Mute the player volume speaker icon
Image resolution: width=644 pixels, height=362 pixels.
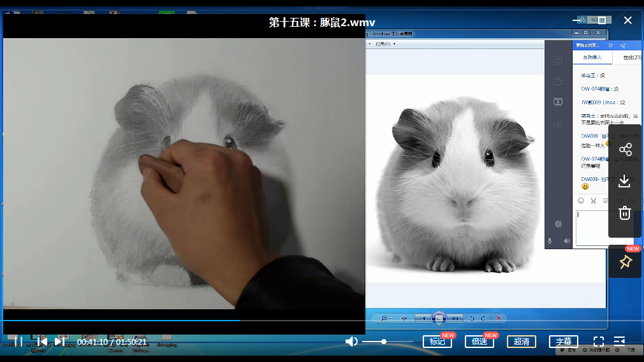pos(351,342)
